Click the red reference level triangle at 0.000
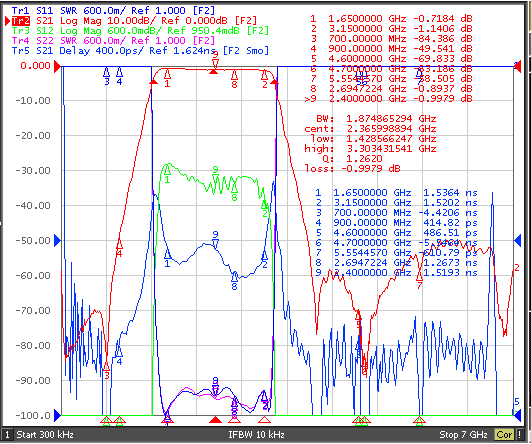This screenshot has width=531, height=444. point(58,66)
